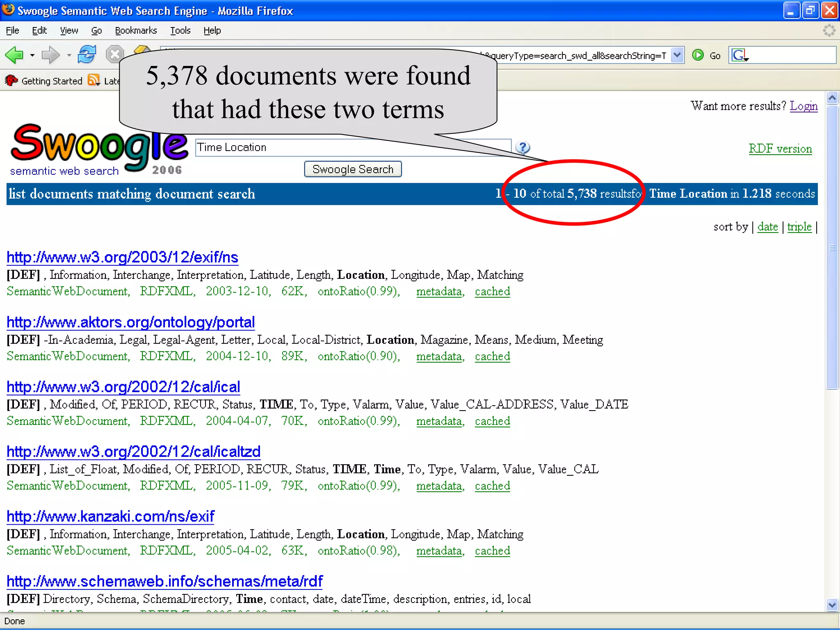View metadata for the cal/ical result
Image resolution: width=840 pixels, height=630 pixels.
439,421
